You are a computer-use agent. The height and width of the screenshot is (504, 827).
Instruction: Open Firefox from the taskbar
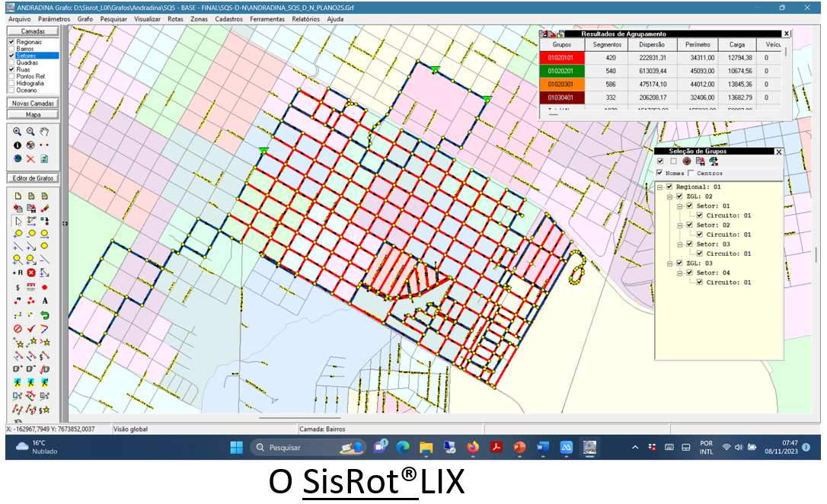coord(473,448)
